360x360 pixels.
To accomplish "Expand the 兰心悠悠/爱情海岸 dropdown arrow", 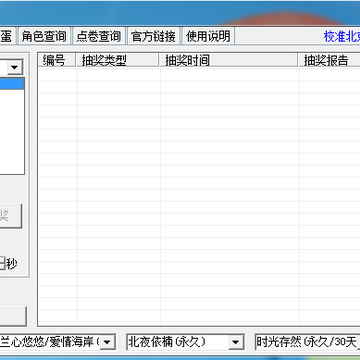I will (107, 342).
